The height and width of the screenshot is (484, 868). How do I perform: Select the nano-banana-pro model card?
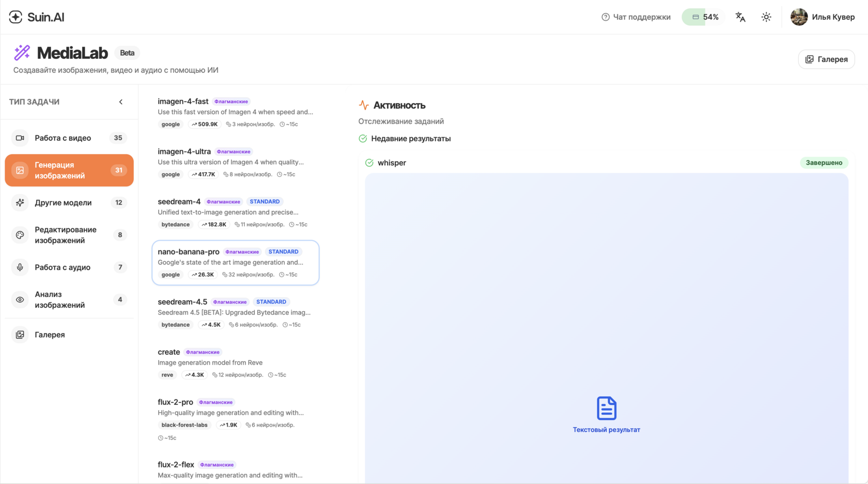[x=236, y=263]
